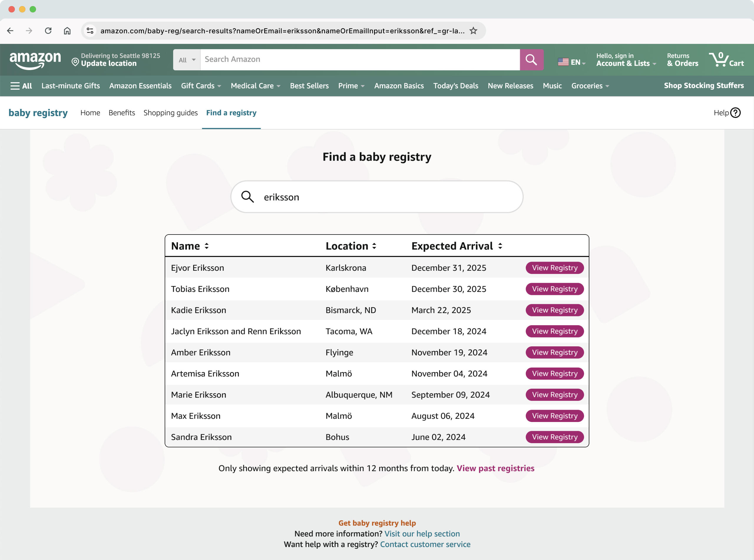Click the Help question mark icon
754x560 pixels.
point(735,112)
